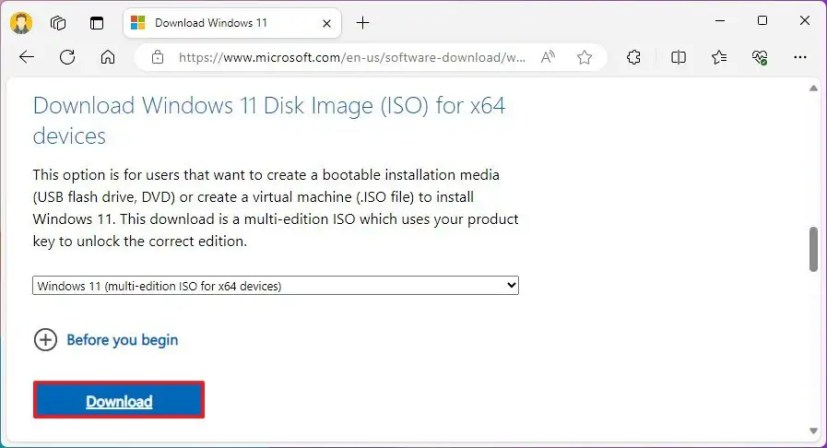Expand the Windows 11 ISO edition dropdown
827x448 pixels.
[275, 286]
